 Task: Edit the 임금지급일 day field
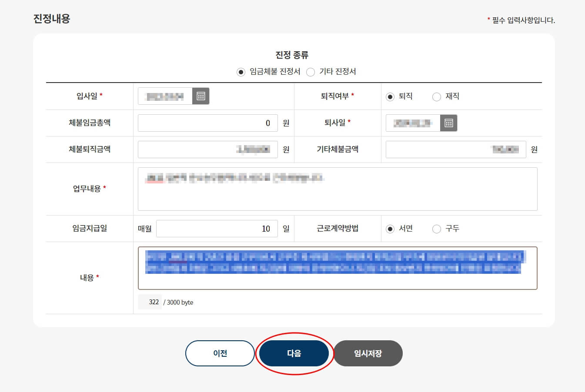pyautogui.click(x=217, y=229)
